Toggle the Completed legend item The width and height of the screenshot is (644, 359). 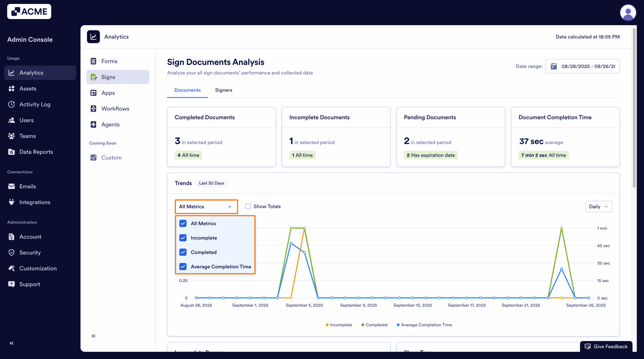[374, 325]
